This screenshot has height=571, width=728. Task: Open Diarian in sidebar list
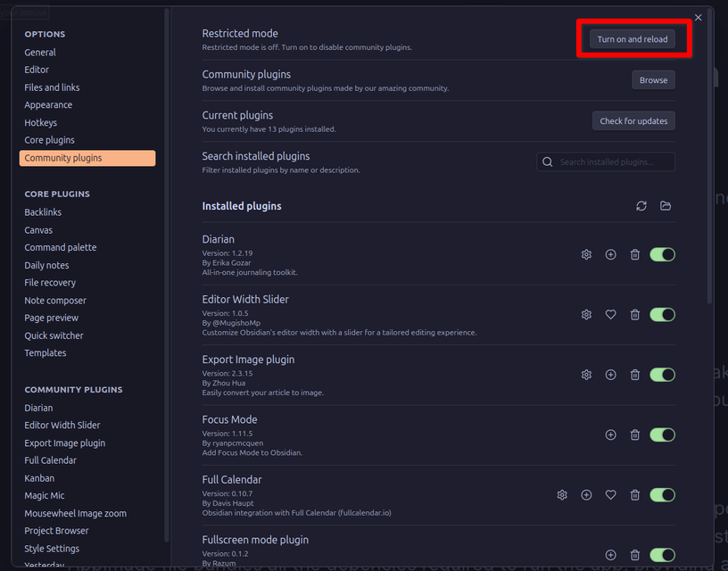[87, 408]
